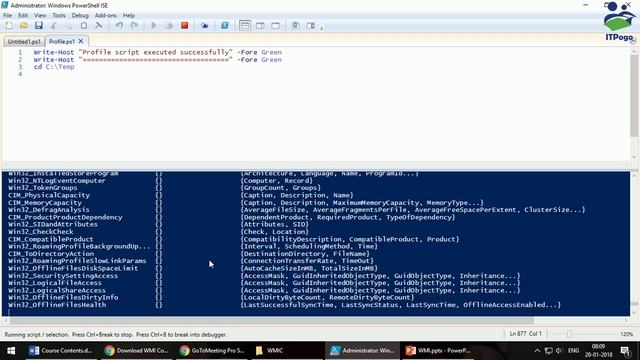Screen dimensions: 640x360
Task: Open Windows Start menu
Action: pos(11,351)
